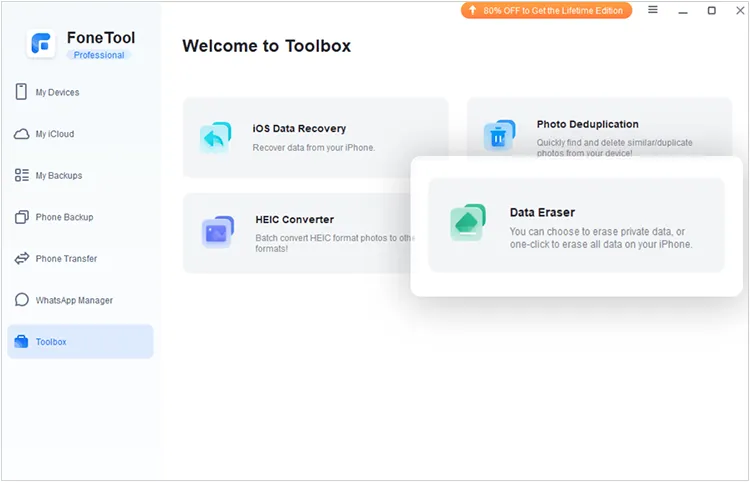
Task: Open My Backups page
Action: (x=80, y=175)
